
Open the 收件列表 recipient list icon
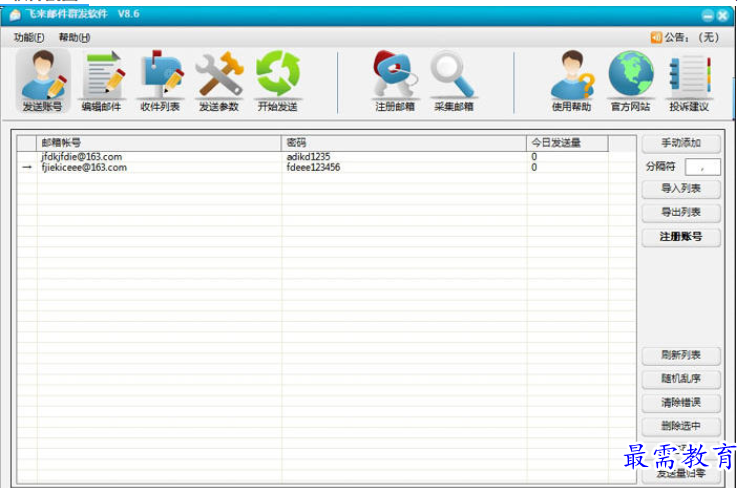160,80
